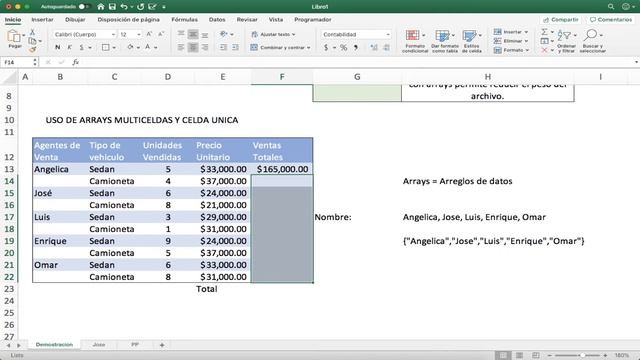Click the Compartir button
This screenshot has height=360, width=640.
[561, 20]
